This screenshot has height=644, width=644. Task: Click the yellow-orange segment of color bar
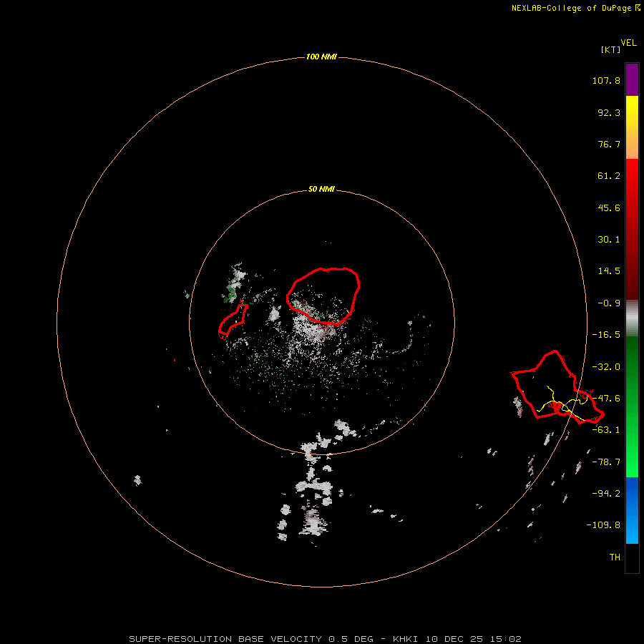pyautogui.click(x=632, y=127)
